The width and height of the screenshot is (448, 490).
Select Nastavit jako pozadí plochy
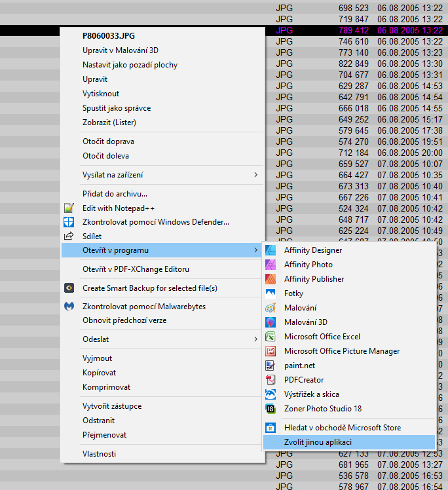(x=162, y=65)
